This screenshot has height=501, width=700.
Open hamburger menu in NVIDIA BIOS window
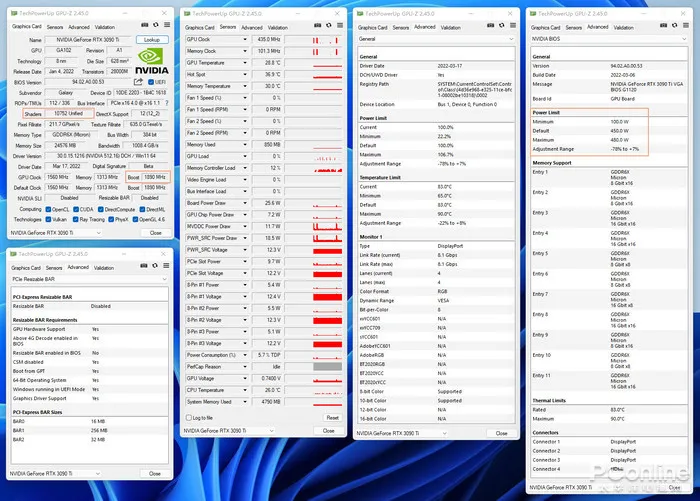(x=686, y=25)
